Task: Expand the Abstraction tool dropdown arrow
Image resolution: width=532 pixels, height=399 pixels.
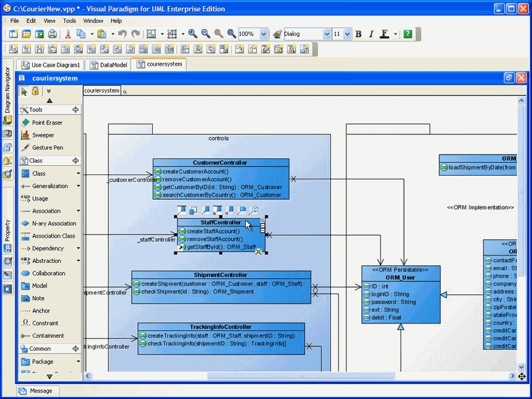Action: 79,260
